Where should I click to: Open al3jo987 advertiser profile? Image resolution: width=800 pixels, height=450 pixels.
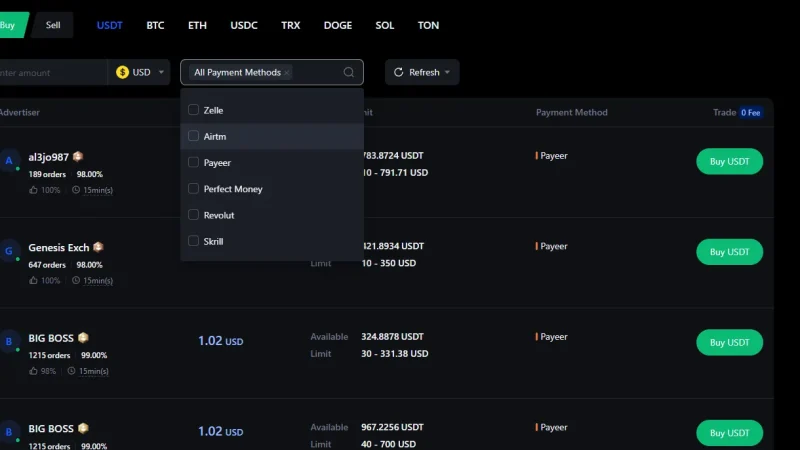point(48,157)
